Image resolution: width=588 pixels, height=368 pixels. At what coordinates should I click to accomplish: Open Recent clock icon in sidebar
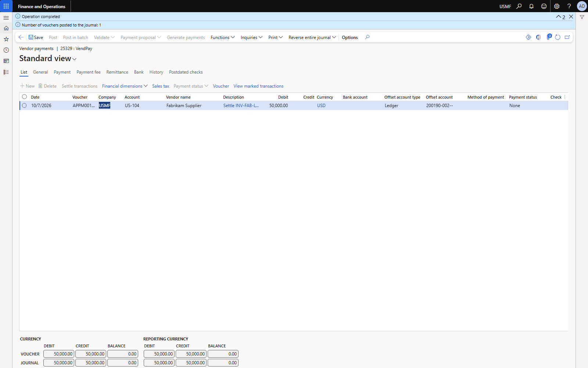(6, 50)
